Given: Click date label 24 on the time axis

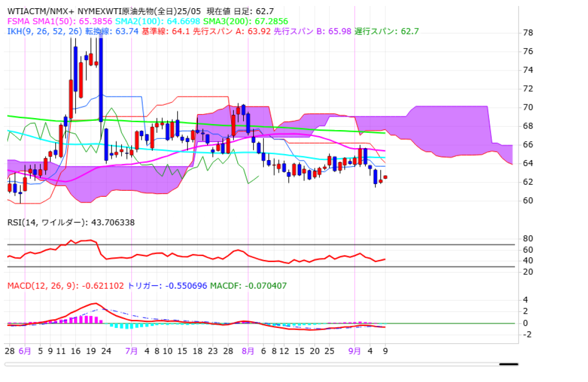Looking at the screenshot, I should [x=107, y=351].
